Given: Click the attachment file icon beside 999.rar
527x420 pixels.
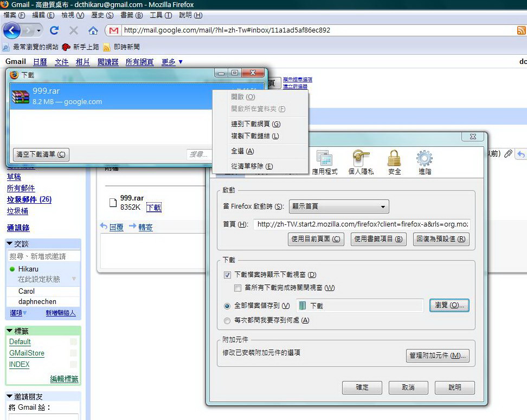Looking at the screenshot, I should pyautogui.click(x=113, y=203).
